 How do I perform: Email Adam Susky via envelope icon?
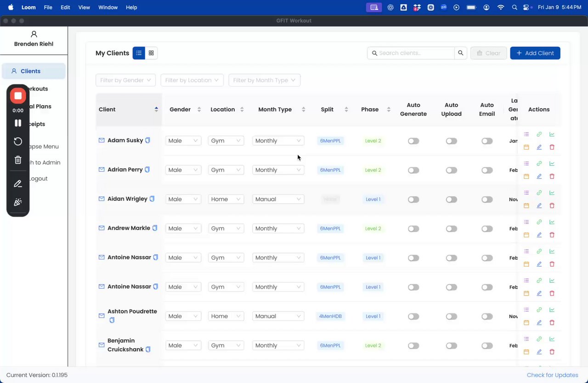point(102,140)
